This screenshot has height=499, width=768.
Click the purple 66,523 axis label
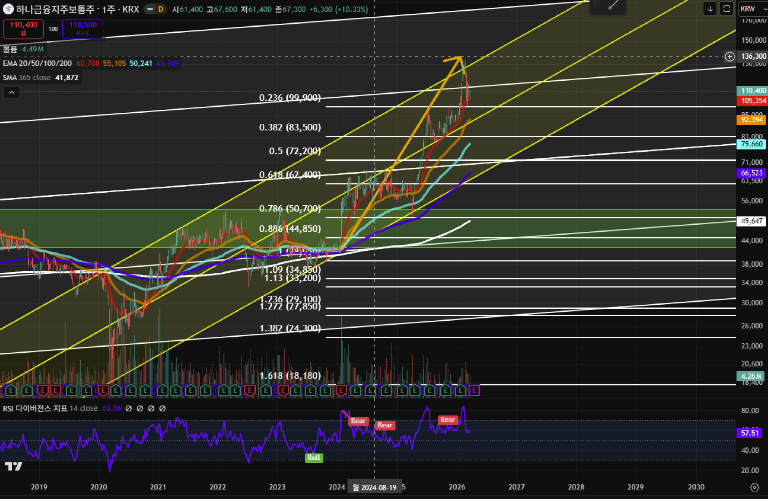751,173
